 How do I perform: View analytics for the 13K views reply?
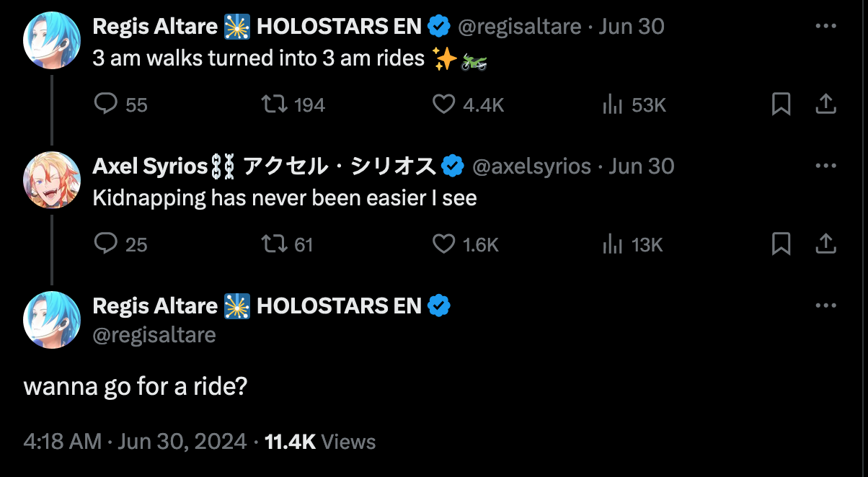point(612,244)
